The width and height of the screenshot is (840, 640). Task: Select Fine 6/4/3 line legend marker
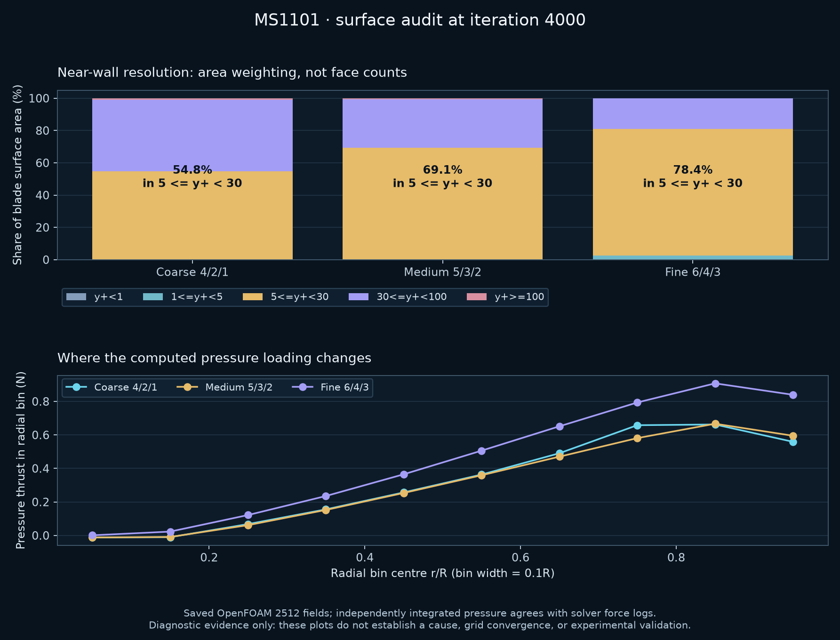click(x=303, y=387)
